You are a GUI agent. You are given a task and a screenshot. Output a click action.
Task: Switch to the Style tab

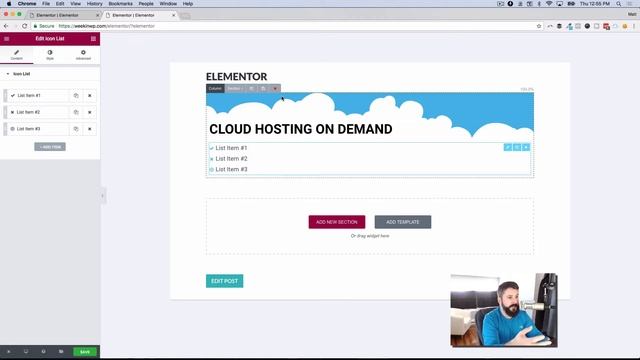50,55
